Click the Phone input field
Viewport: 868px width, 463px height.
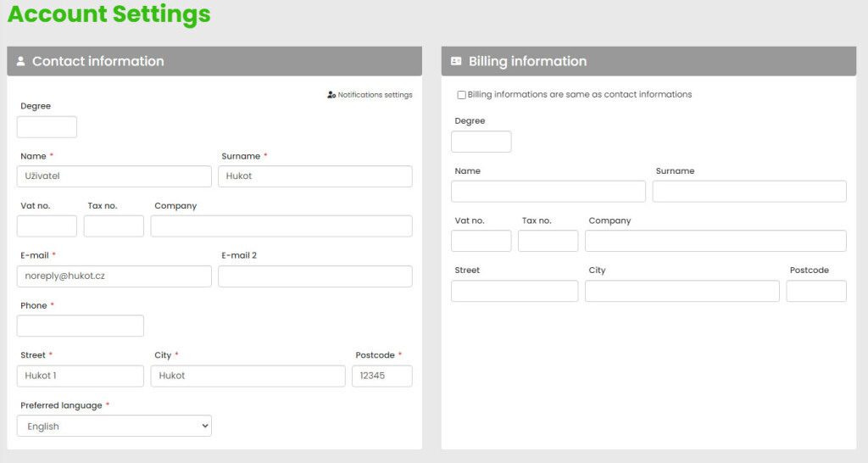pos(80,326)
